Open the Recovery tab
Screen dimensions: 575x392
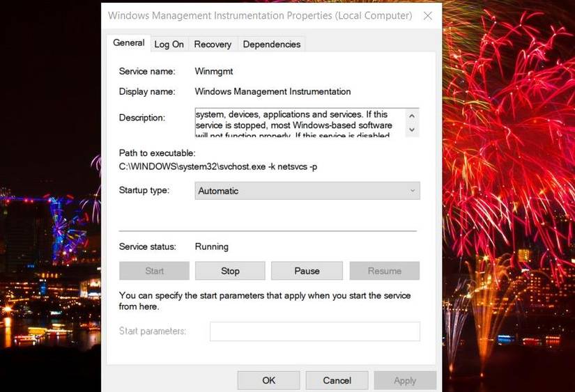(213, 45)
